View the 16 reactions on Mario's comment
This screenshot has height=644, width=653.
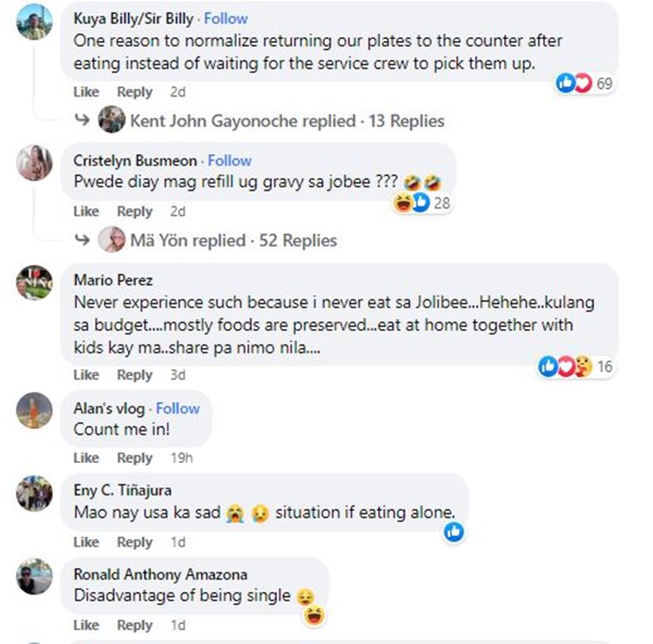pyautogui.click(x=576, y=366)
